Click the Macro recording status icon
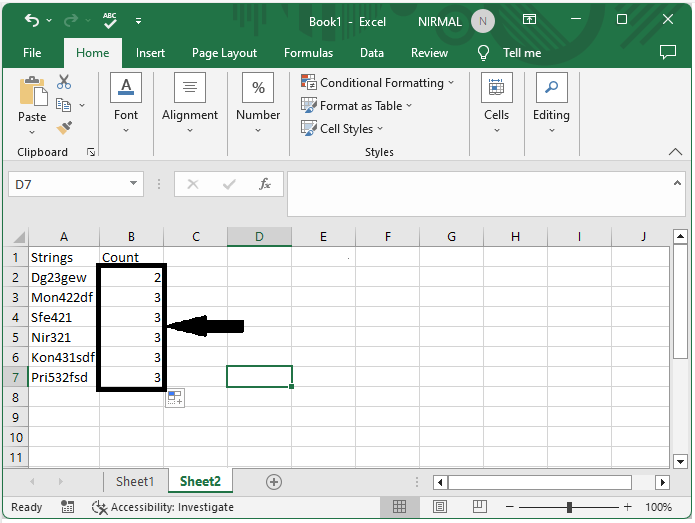 click(x=67, y=507)
